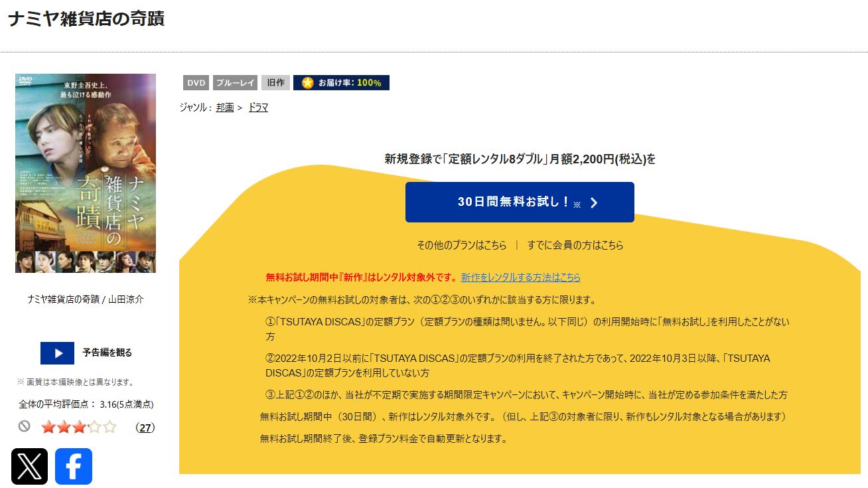
Task: Share on X (Twitter) icon
Action: coord(30,466)
